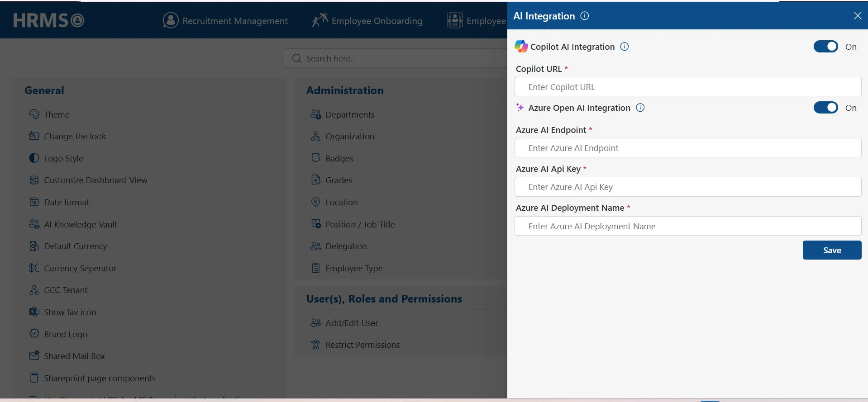
Task: Open the Recruitment Management menu
Action: point(225,20)
